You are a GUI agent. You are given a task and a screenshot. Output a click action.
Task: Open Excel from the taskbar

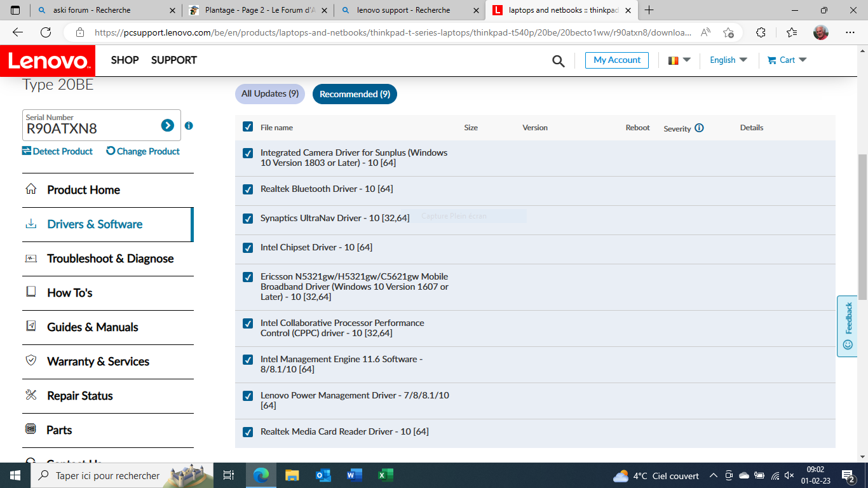(385, 475)
